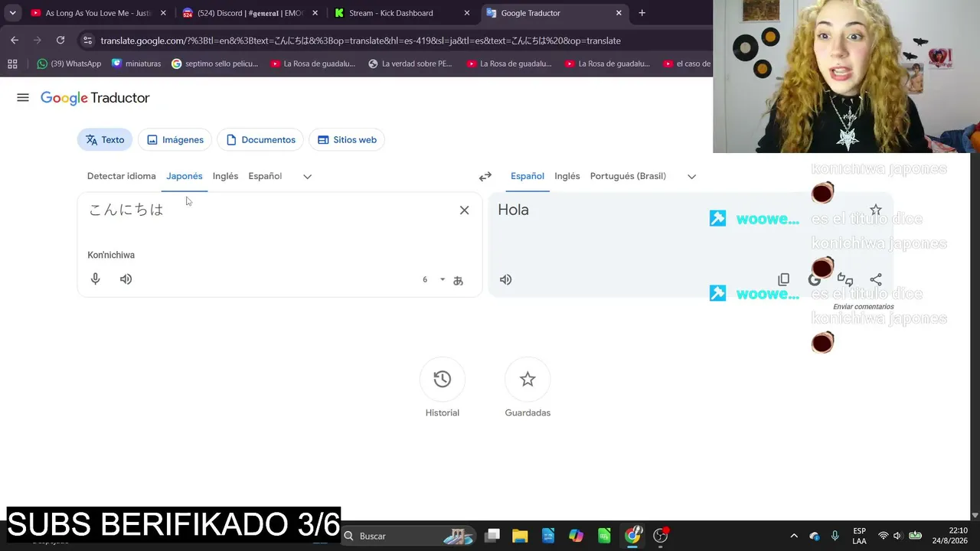Open the Chrome apps grid
The image size is (980, 551).
12,64
